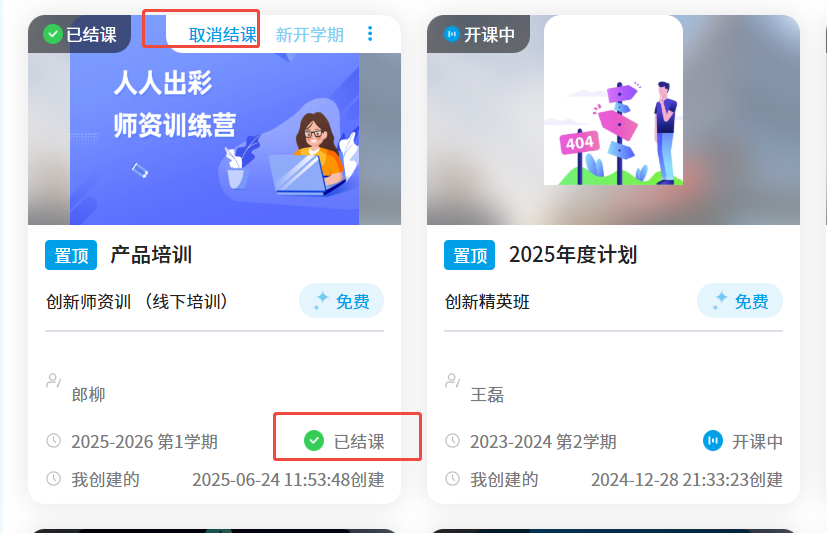This screenshot has width=827, height=533.
Task: Click the 置顶 tag on 2025年度计划
Action: (x=469, y=255)
